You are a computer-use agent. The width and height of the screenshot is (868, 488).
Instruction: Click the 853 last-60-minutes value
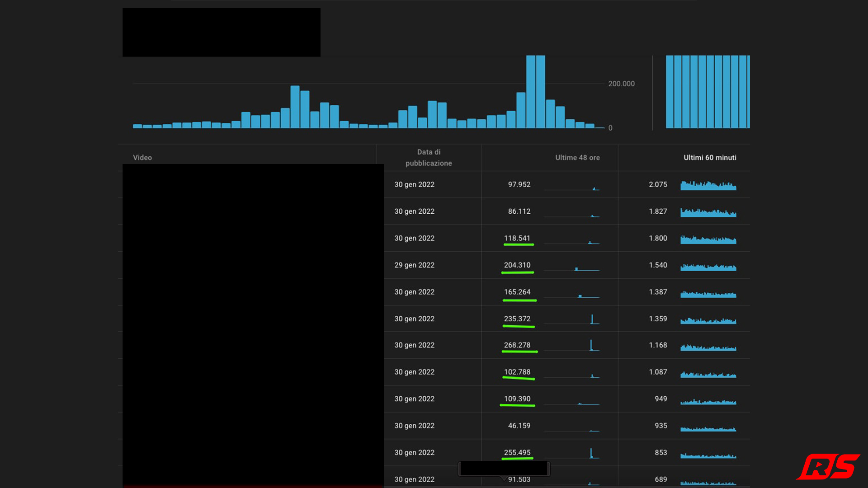pos(660,453)
